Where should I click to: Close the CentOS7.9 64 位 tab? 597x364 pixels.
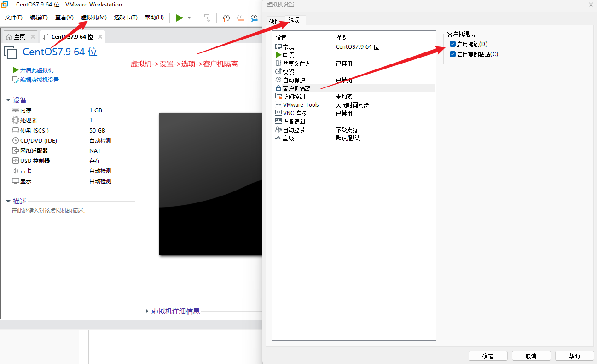[x=100, y=37]
